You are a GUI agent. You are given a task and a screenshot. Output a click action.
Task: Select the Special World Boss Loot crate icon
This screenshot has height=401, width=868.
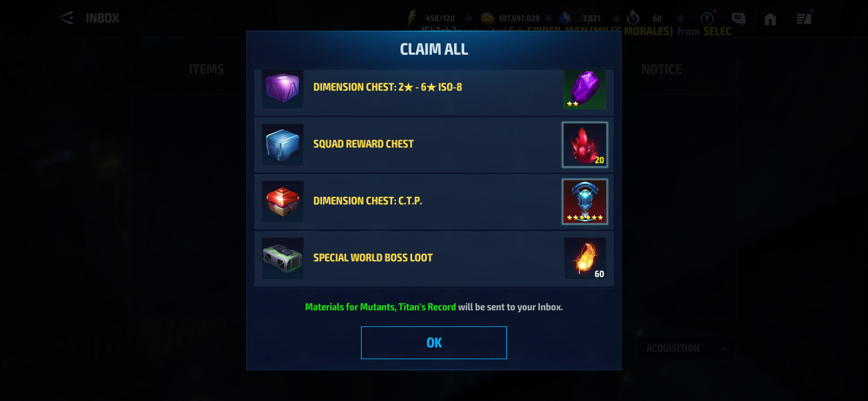(x=282, y=258)
